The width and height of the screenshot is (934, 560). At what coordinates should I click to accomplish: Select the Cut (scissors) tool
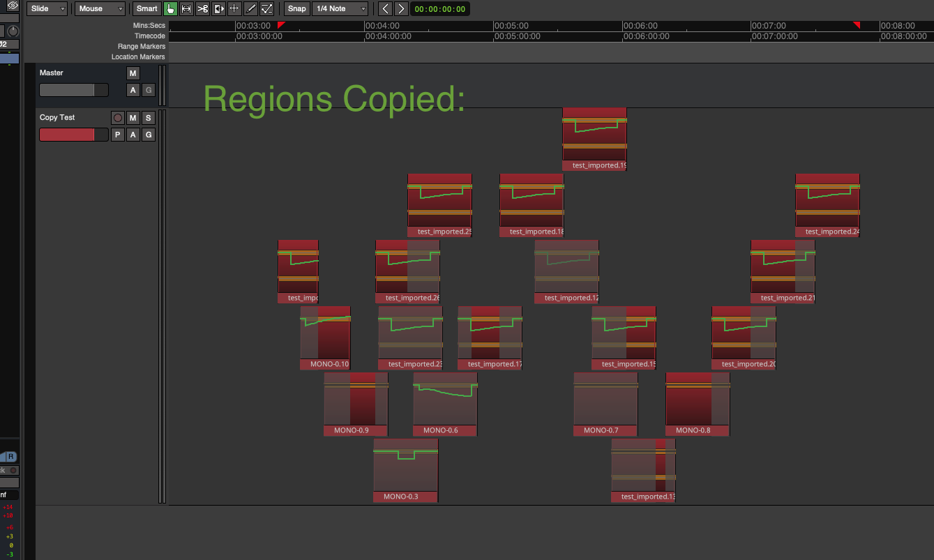pyautogui.click(x=202, y=9)
